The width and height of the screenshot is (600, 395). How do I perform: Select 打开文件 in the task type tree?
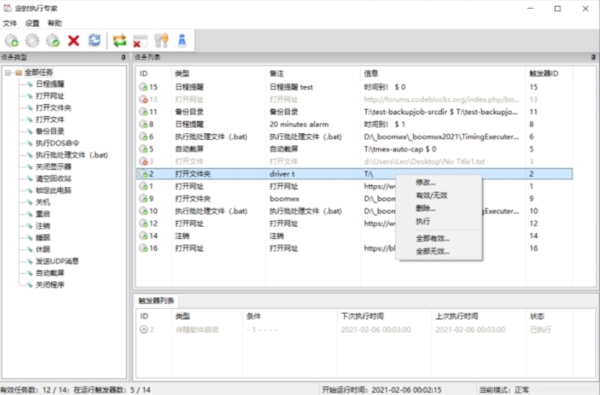click(50, 120)
